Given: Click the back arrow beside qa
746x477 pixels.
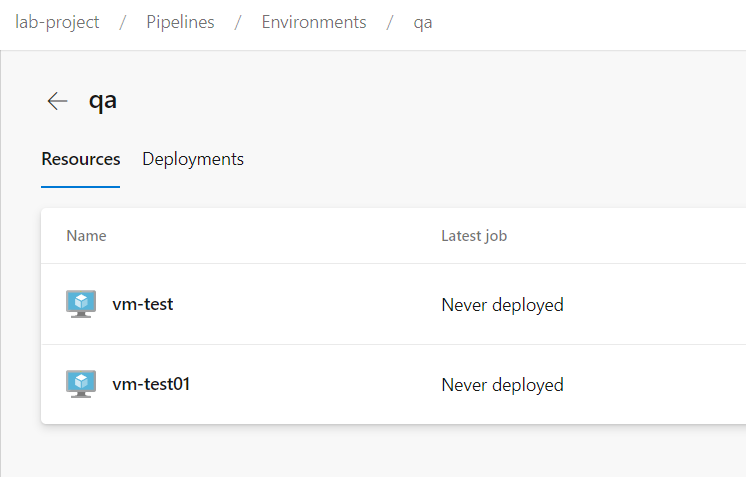Looking at the screenshot, I should point(57,101).
